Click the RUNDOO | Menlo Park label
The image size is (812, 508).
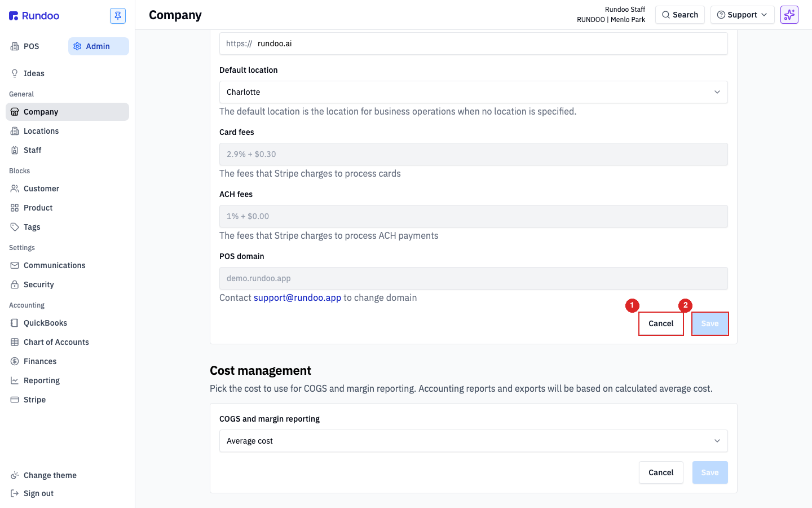[611, 20]
